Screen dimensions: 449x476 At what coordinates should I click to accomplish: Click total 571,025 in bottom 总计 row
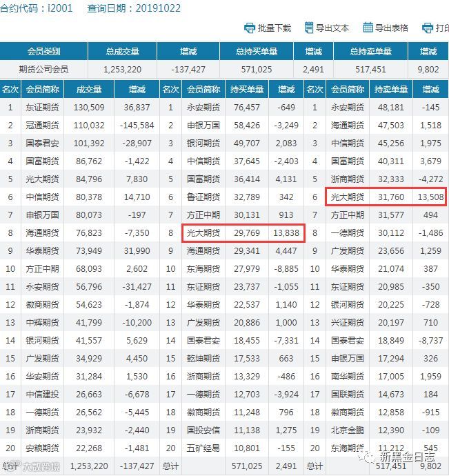(x=247, y=466)
